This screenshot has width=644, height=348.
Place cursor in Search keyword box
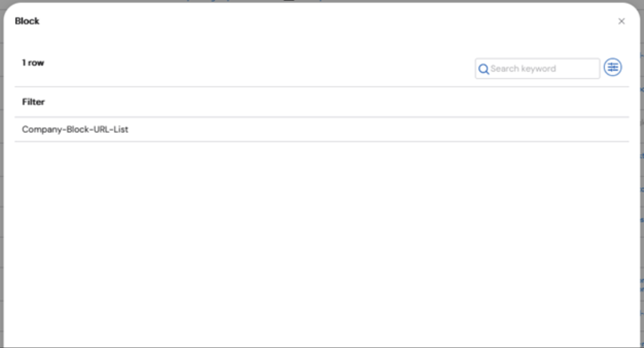click(x=537, y=69)
